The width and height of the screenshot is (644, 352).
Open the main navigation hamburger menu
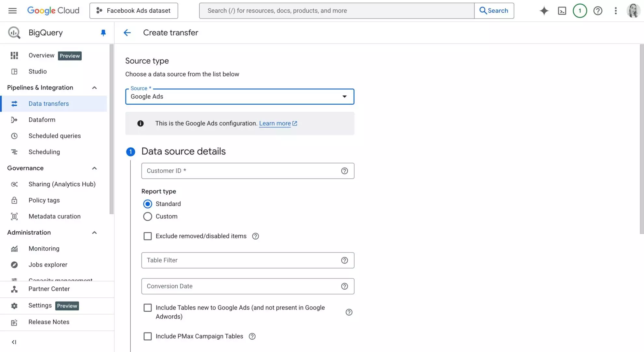(12, 10)
